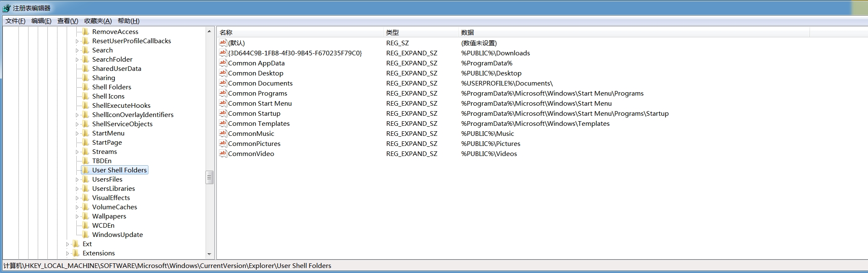
Task: Click the data cell %PUBLIC%\Music
Action: pyautogui.click(x=488, y=133)
